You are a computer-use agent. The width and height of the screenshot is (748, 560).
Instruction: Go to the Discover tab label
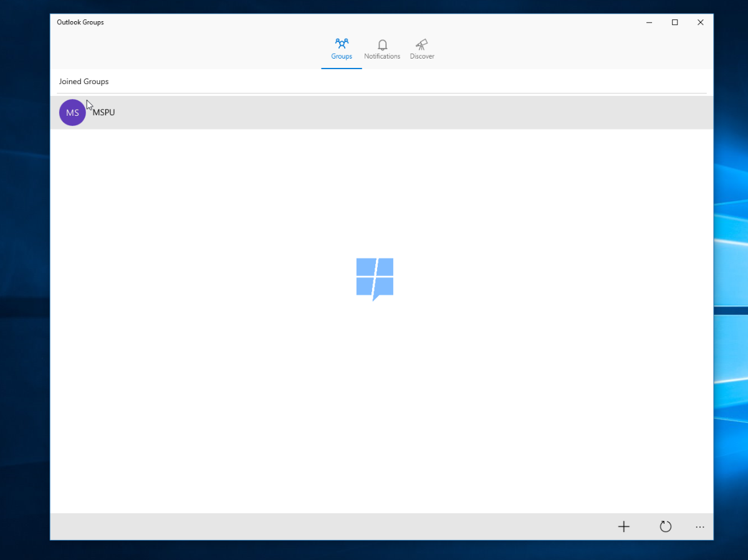click(x=422, y=57)
